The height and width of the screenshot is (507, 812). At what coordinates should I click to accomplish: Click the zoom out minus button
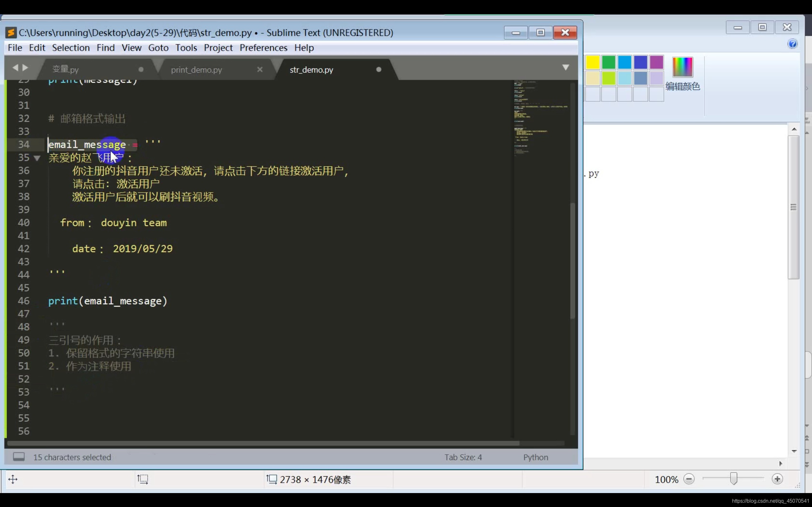[689, 479]
